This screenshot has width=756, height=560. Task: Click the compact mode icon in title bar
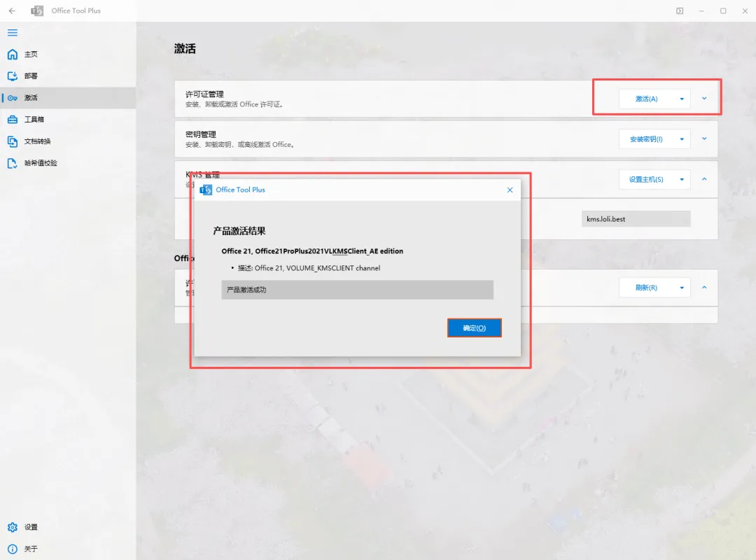[x=680, y=10]
